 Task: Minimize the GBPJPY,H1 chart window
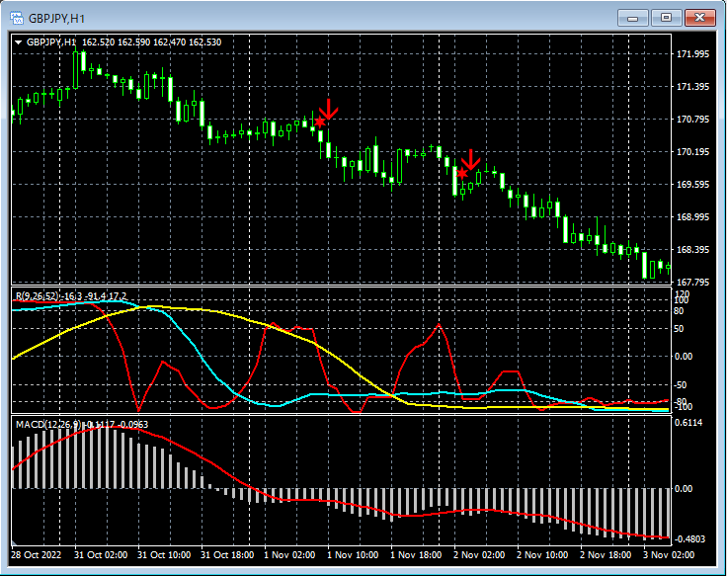click(x=632, y=18)
